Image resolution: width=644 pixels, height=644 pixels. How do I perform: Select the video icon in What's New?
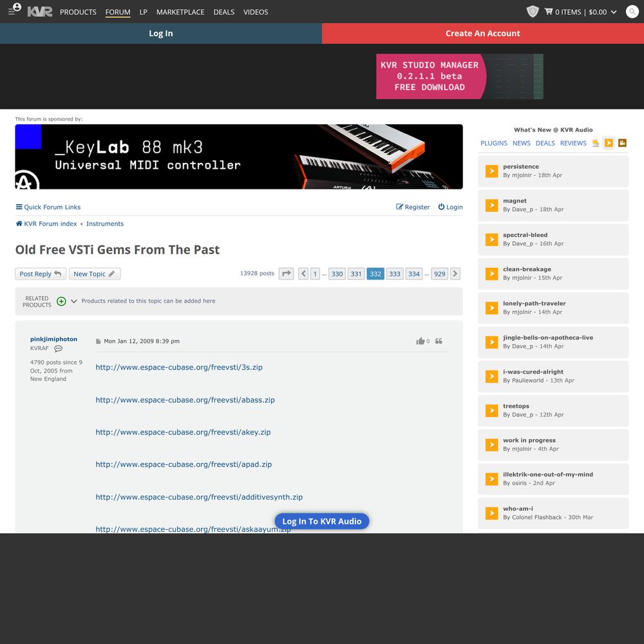(622, 143)
